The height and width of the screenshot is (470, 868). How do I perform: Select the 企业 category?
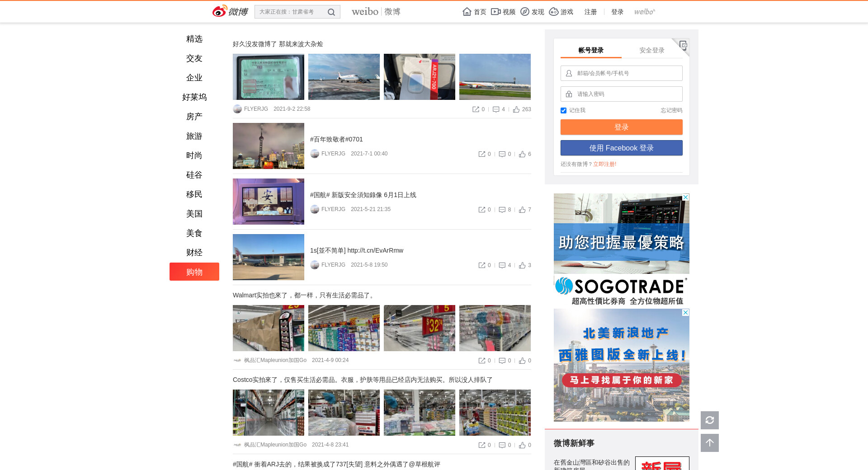click(x=194, y=78)
